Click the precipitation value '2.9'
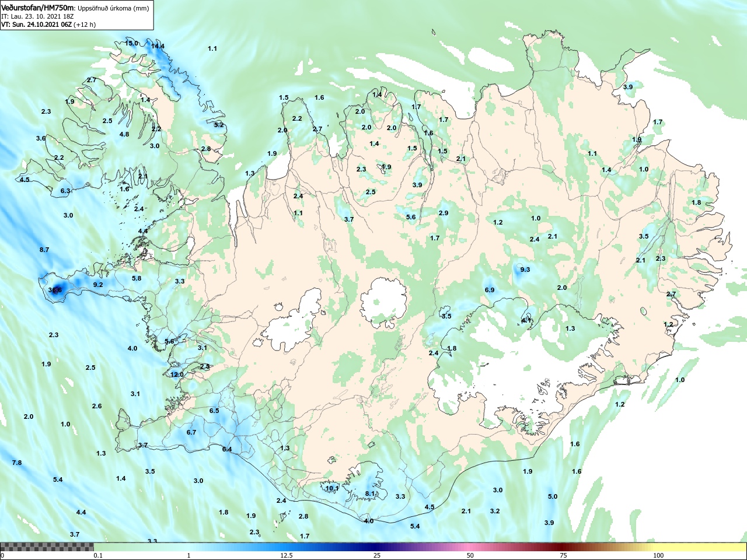This screenshot has height=560, width=747. click(444, 213)
